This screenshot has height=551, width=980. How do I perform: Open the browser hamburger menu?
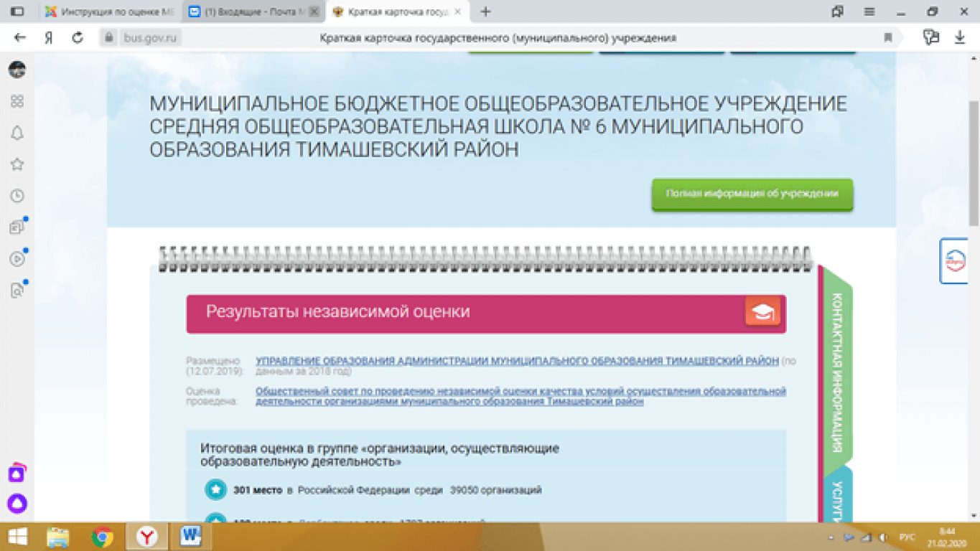(x=869, y=11)
